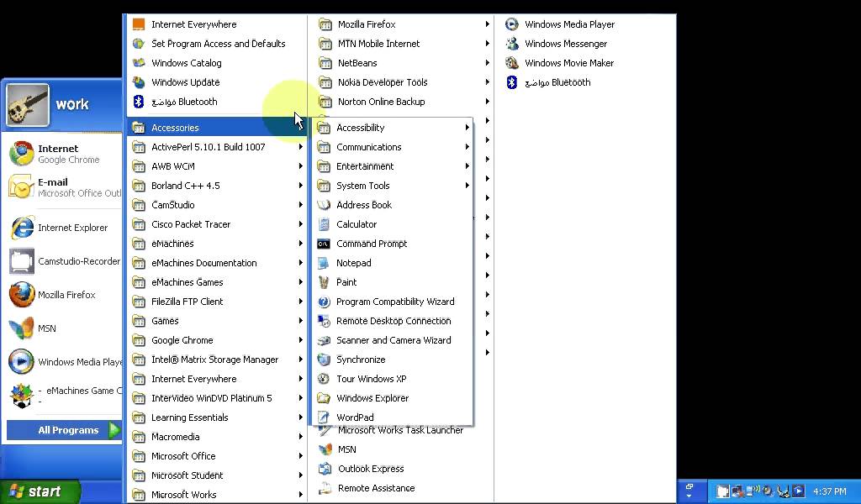Open Bluetooth places icon in right column
This screenshot has width=861, height=504.
point(512,82)
